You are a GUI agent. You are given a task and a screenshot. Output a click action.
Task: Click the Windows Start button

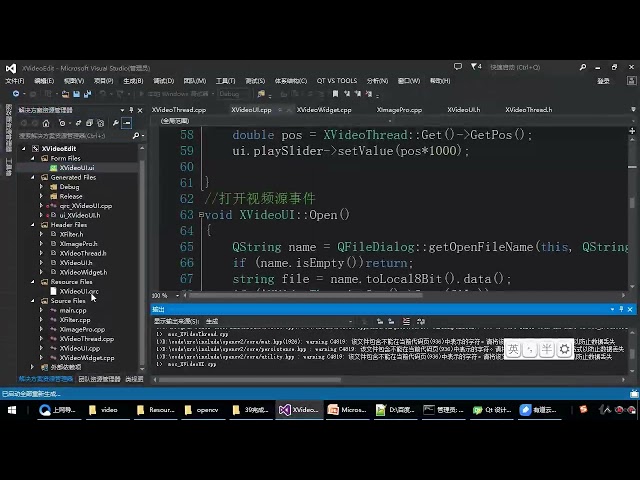tap(14, 409)
